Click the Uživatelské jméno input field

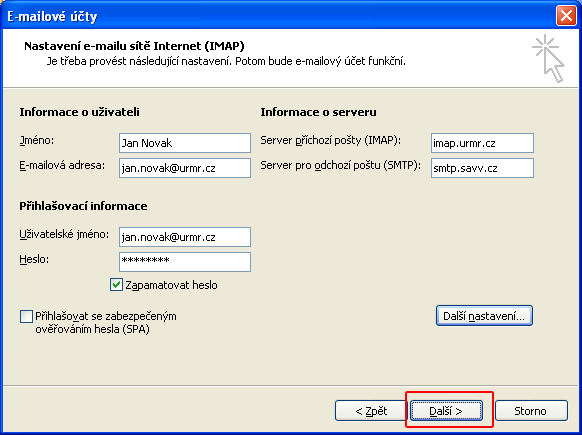pos(185,237)
